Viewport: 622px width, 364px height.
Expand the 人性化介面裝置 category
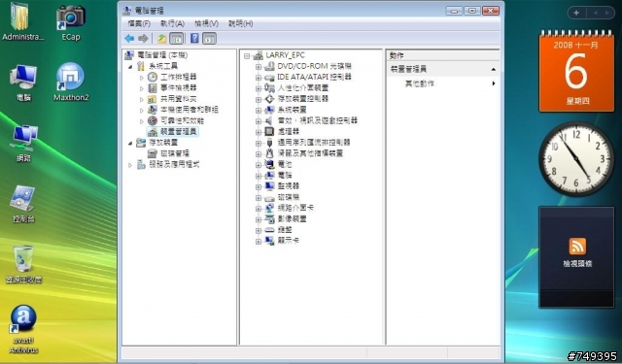click(259, 88)
